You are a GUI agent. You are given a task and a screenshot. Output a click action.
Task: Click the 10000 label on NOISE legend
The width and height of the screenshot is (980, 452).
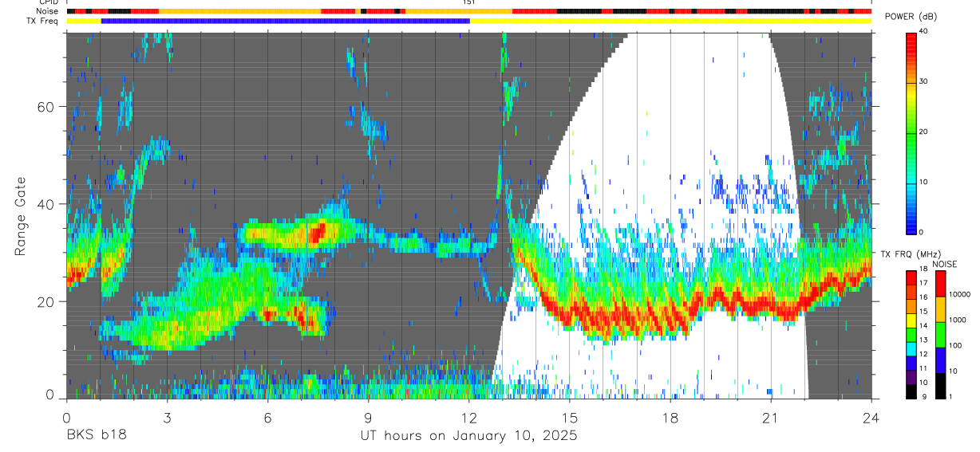tap(960, 295)
